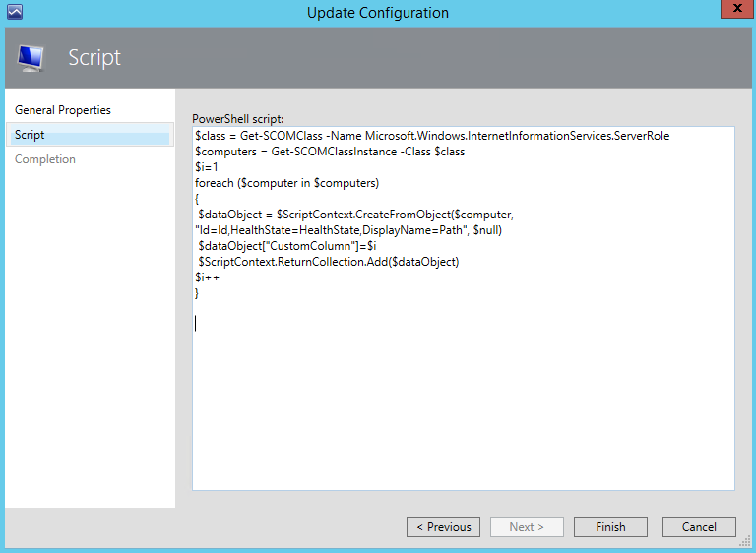Click Finish to save the configuration

610,527
